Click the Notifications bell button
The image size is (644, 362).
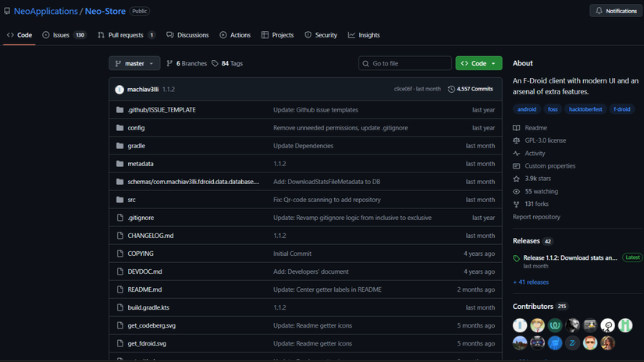[x=616, y=11]
